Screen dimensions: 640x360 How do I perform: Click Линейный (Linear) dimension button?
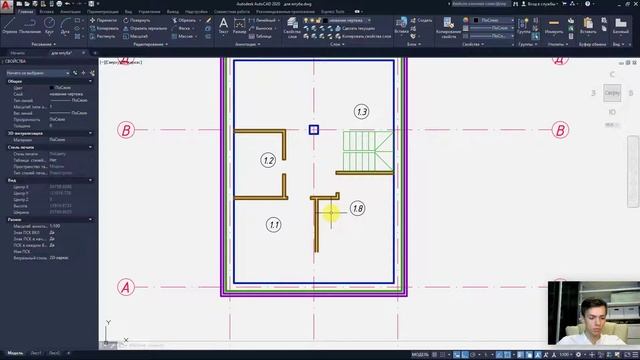click(263, 20)
